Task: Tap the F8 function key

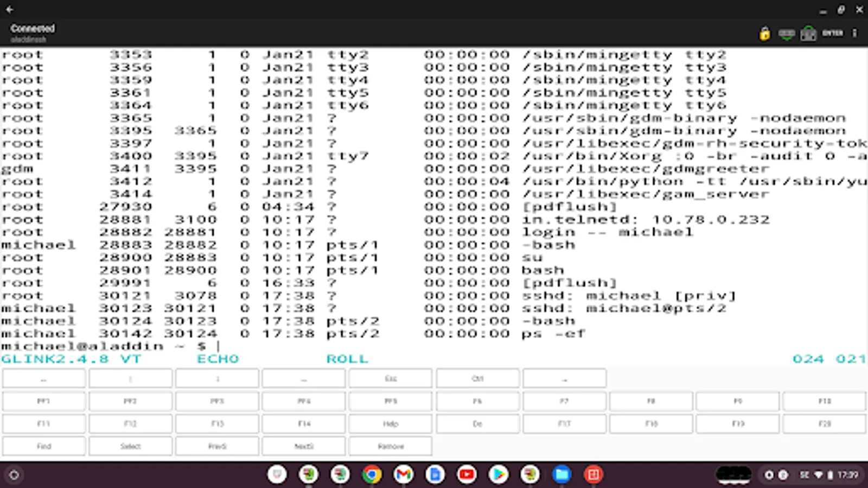Action: pyautogui.click(x=651, y=401)
